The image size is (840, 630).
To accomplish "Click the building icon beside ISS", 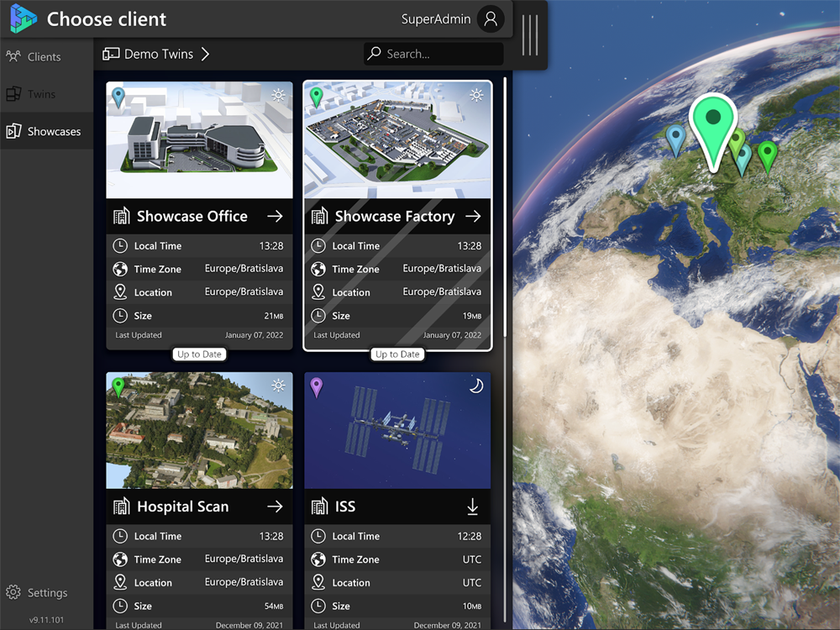I will (320, 507).
